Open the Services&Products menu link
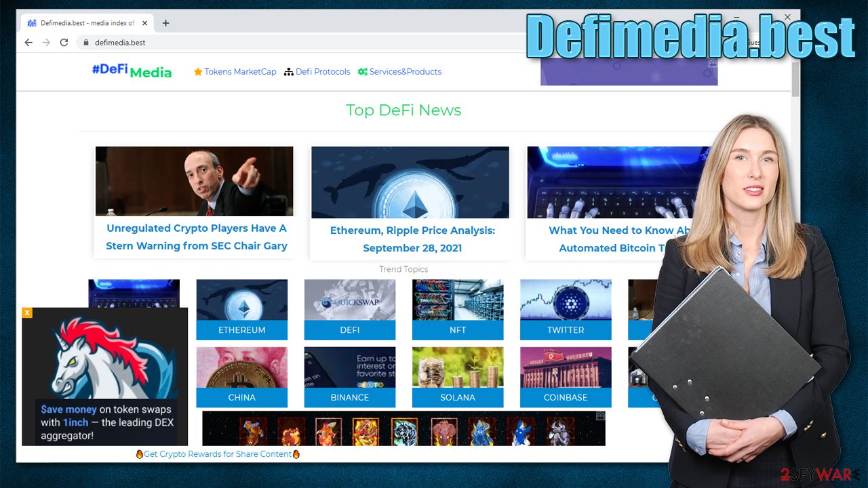868x488 pixels. (x=406, y=72)
